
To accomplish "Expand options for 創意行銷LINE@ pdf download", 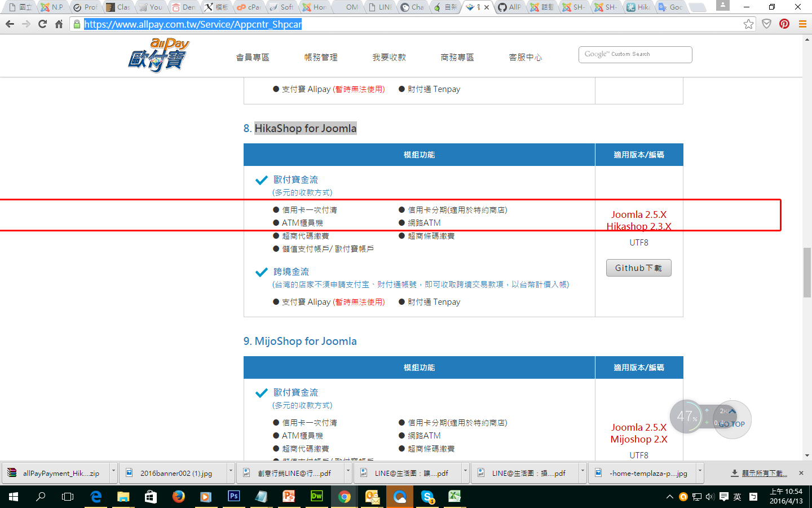I will [x=348, y=473].
